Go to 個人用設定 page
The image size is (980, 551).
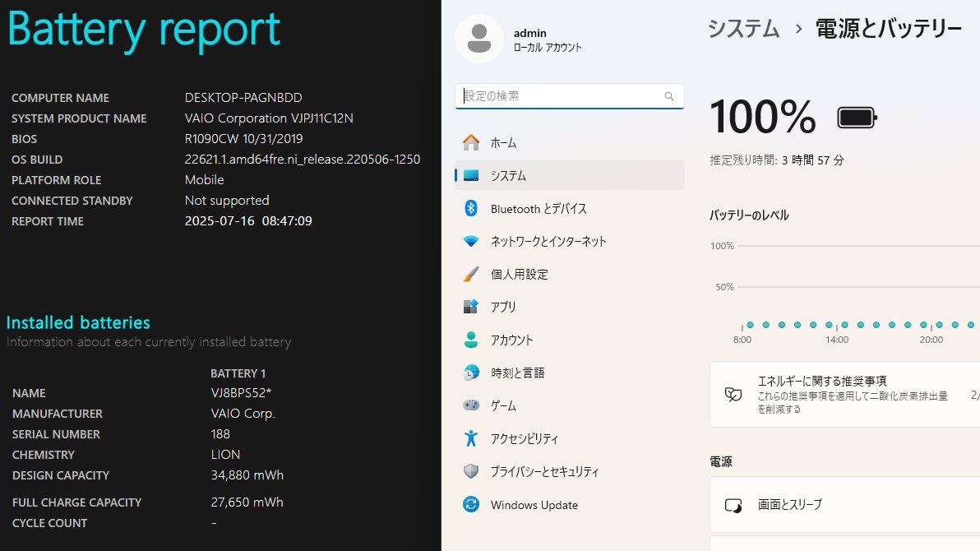tap(570, 274)
